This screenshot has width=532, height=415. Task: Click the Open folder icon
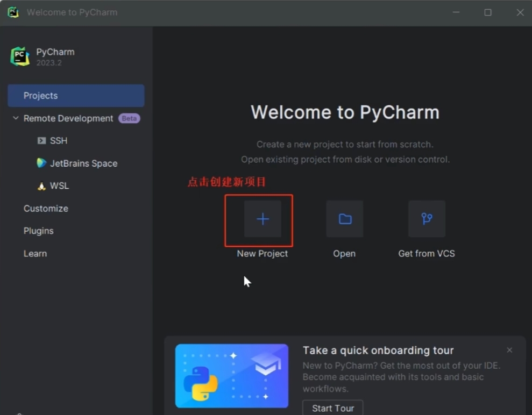pos(345,219)
